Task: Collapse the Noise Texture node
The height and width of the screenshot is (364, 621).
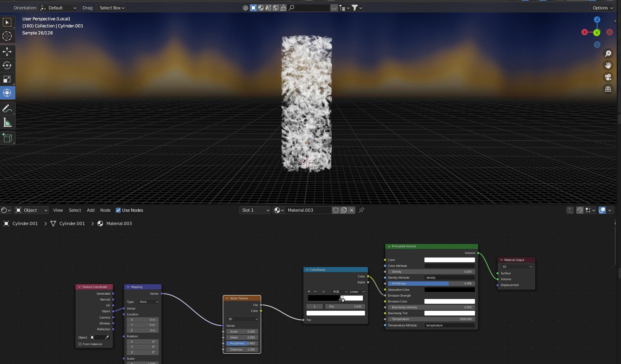Action: pyautogui.click(x=227, y=298)
